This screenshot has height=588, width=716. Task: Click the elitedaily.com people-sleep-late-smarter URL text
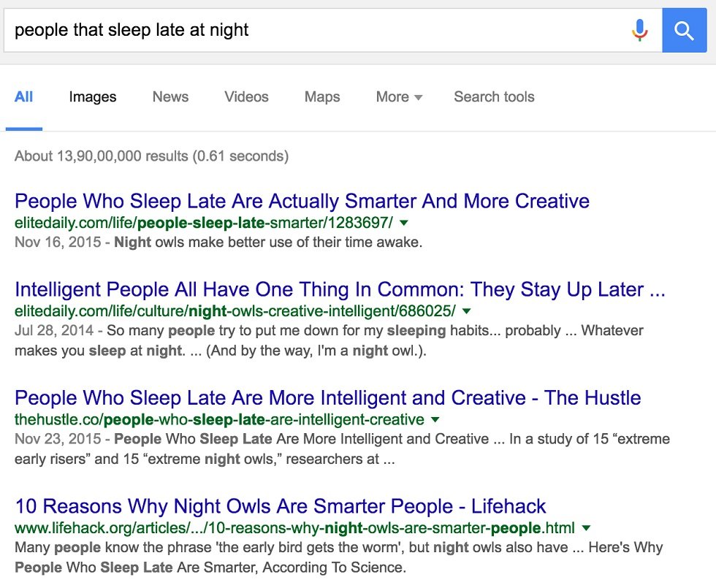point(204,223)
